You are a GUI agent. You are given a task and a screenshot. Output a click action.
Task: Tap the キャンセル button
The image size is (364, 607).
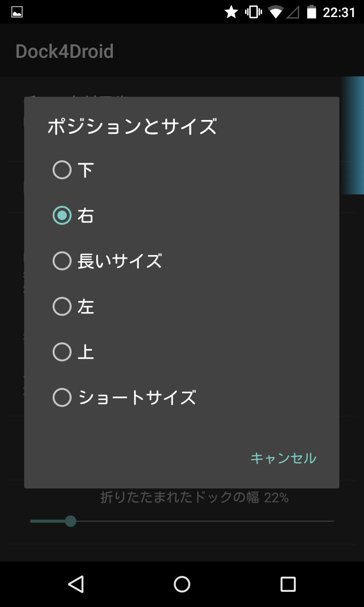[283, 458]
